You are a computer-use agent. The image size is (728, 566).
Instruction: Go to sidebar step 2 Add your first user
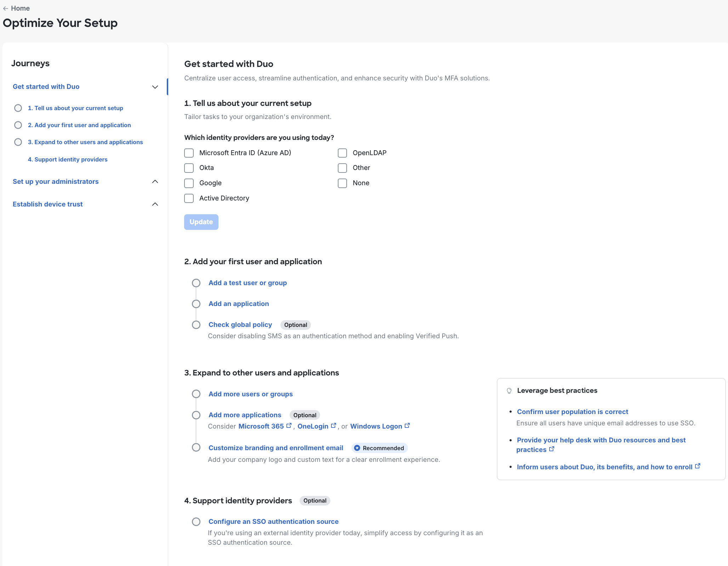[x=79, y=125]
